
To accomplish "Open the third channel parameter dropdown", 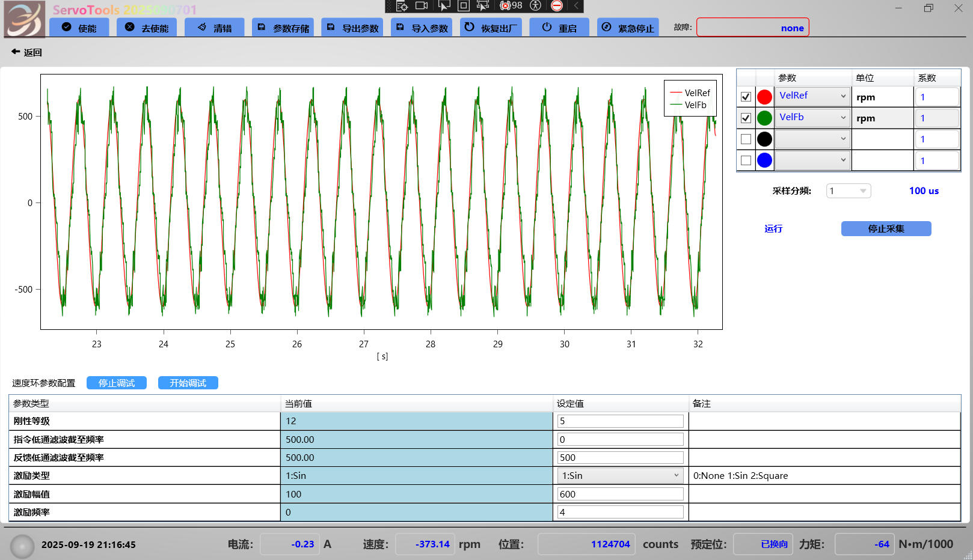I will [x=812, y=139].
